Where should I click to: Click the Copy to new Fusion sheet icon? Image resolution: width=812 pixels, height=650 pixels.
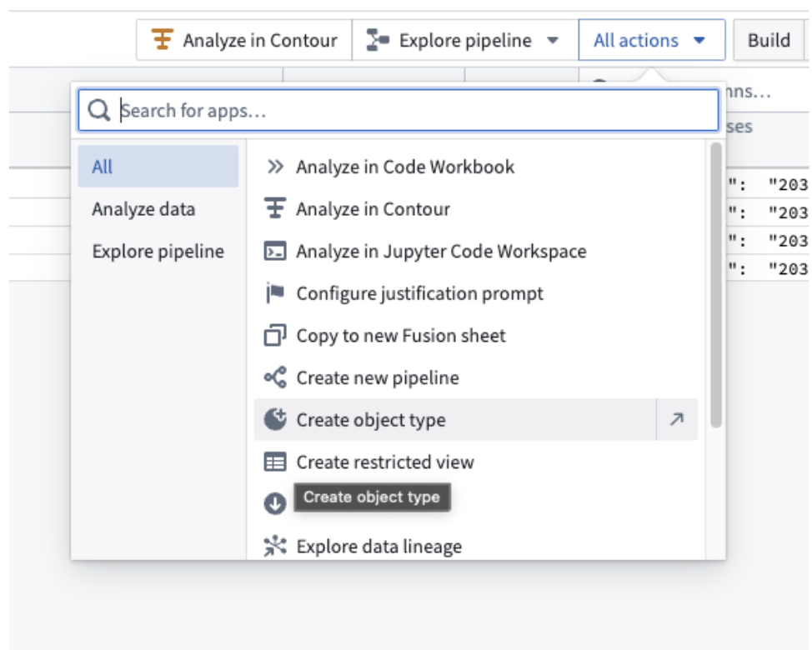[275, 335]
